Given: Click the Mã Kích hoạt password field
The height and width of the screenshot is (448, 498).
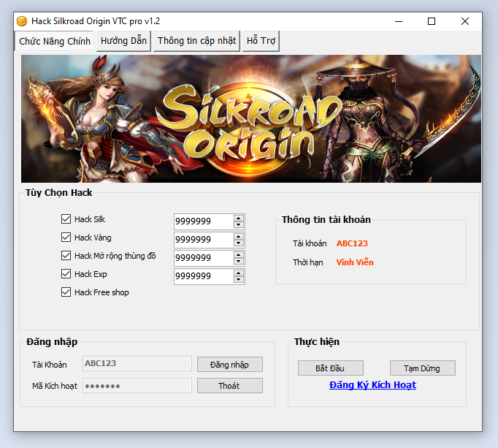Looking at the screenshot, I should click(x=137, y=386).
